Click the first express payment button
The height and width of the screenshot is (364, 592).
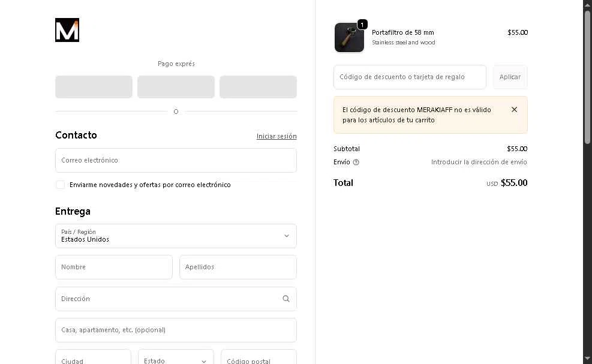[94, 87]
